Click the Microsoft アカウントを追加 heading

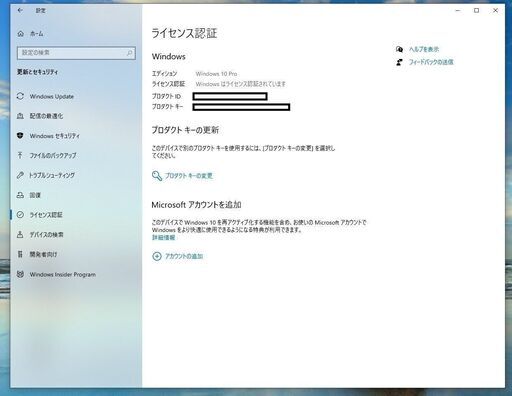(196, 205)
